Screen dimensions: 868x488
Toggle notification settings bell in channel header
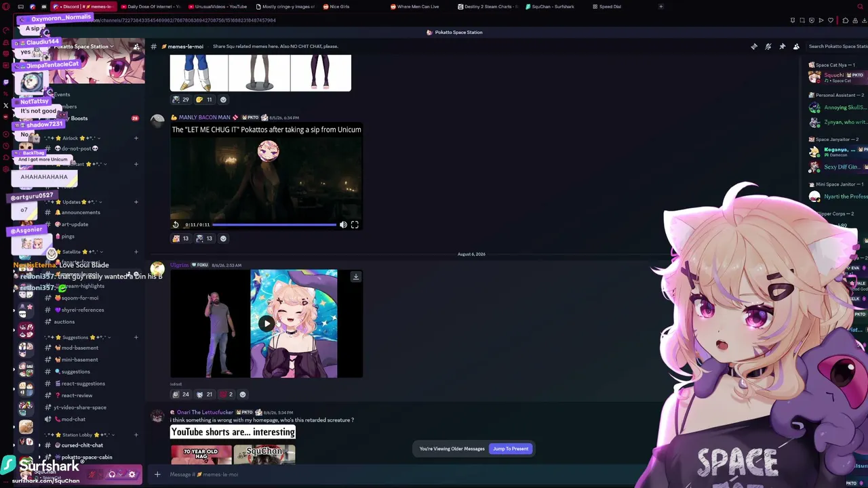(768, 46)
